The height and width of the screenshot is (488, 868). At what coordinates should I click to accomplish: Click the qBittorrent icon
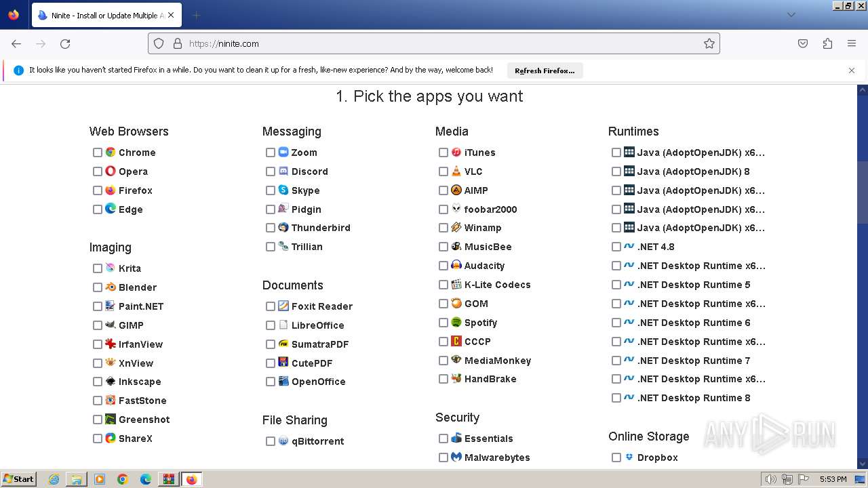[283, 441]
